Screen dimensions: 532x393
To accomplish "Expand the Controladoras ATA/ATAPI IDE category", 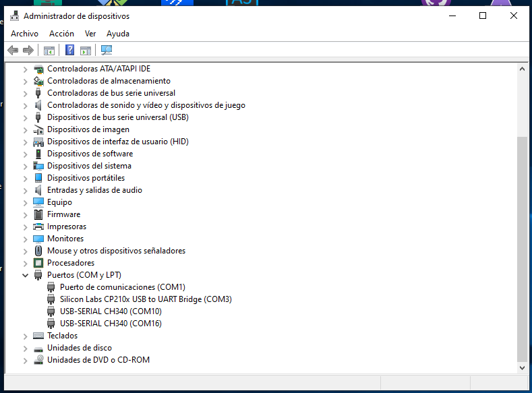I will pos(26,69).
